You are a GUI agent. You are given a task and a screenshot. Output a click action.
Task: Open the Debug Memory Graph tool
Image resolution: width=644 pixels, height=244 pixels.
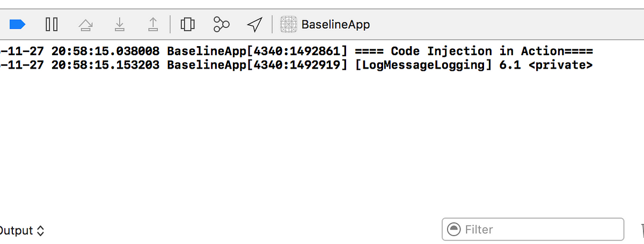click(221, 24)
